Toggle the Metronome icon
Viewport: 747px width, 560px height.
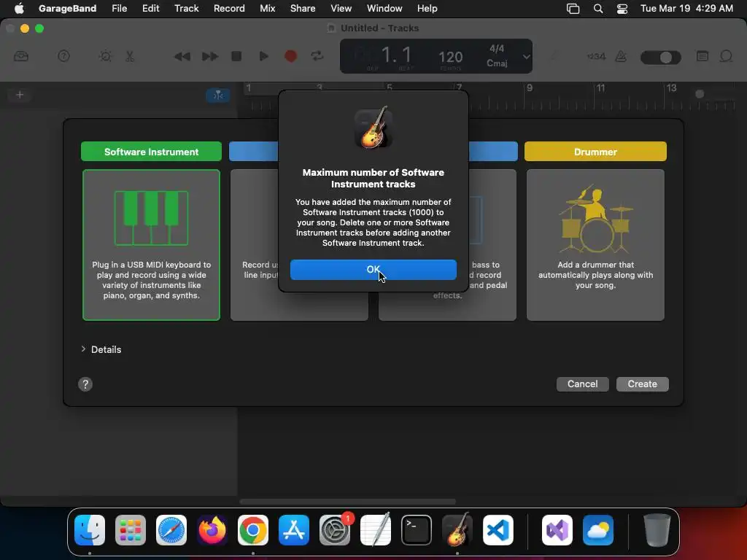621,56
